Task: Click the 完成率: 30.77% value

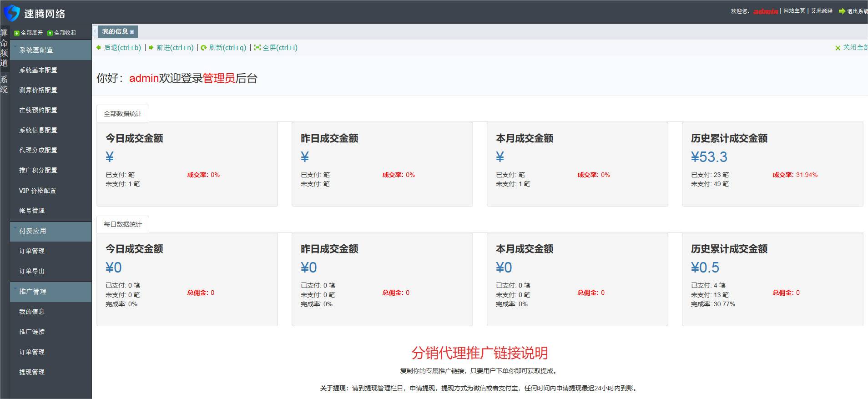Action: [713, 304]
